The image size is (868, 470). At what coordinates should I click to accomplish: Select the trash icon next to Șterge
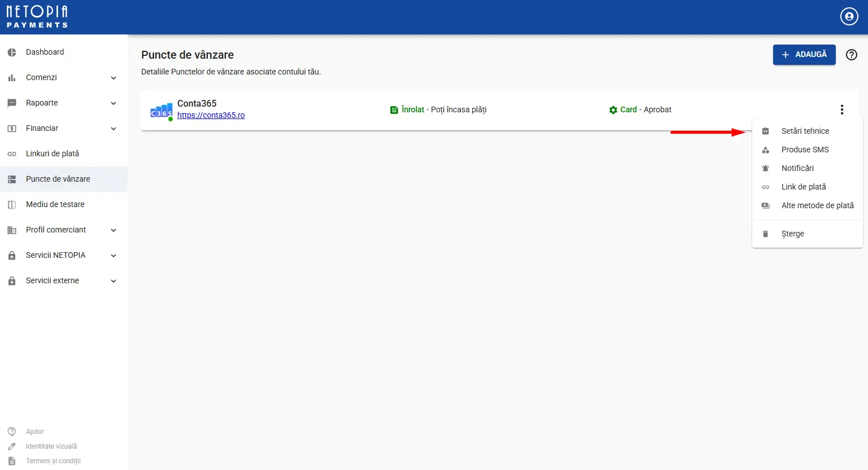pyautogui.click(x=765, y=234)
